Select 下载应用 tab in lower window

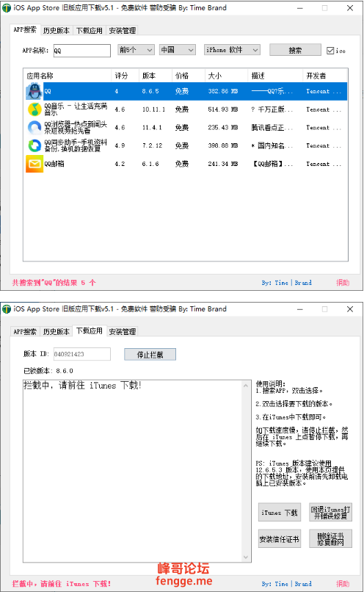(90, 331)
